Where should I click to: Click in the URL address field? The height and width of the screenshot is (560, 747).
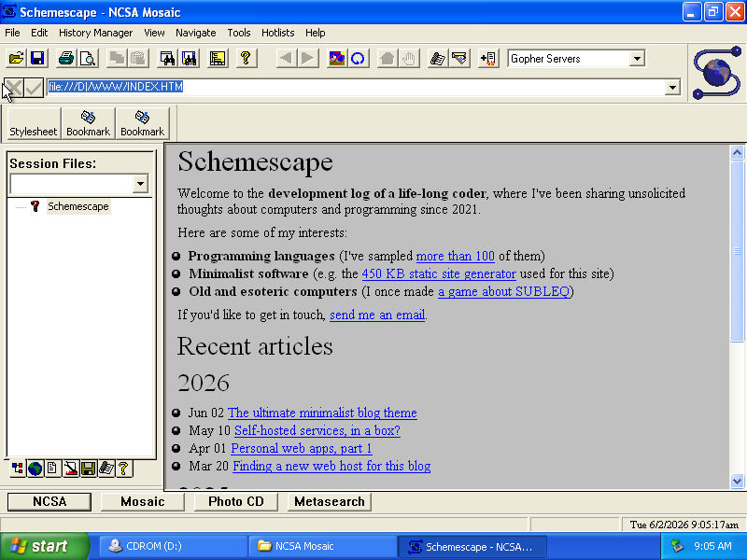pos(355,87)
